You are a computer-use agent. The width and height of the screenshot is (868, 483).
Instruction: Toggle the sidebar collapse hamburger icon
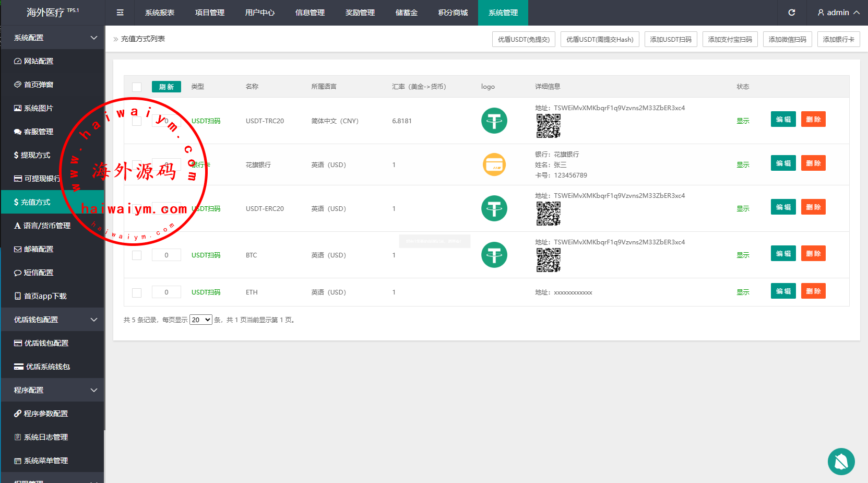click(x=120, y=13)
